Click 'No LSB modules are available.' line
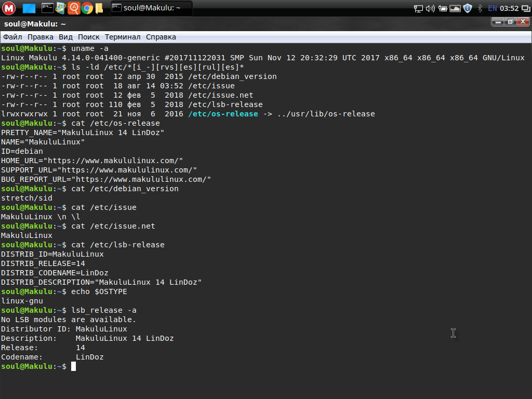The width and height of the screenshot is (532, 399). 68,320
